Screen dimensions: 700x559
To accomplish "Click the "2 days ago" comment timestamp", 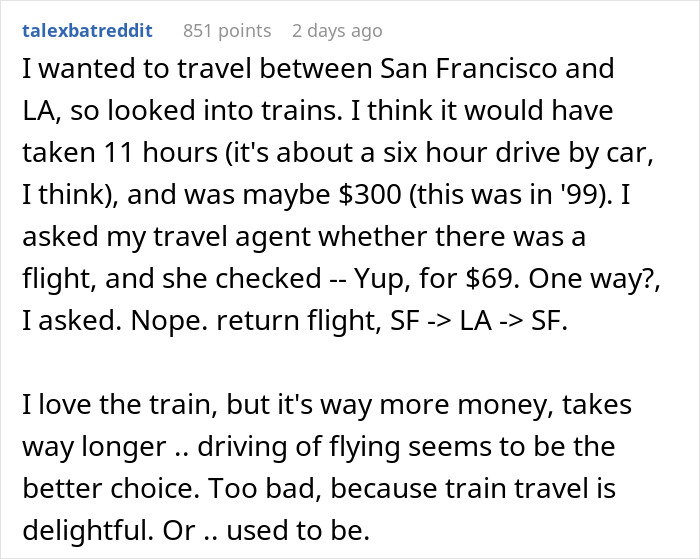I will (x=338, y=30).
